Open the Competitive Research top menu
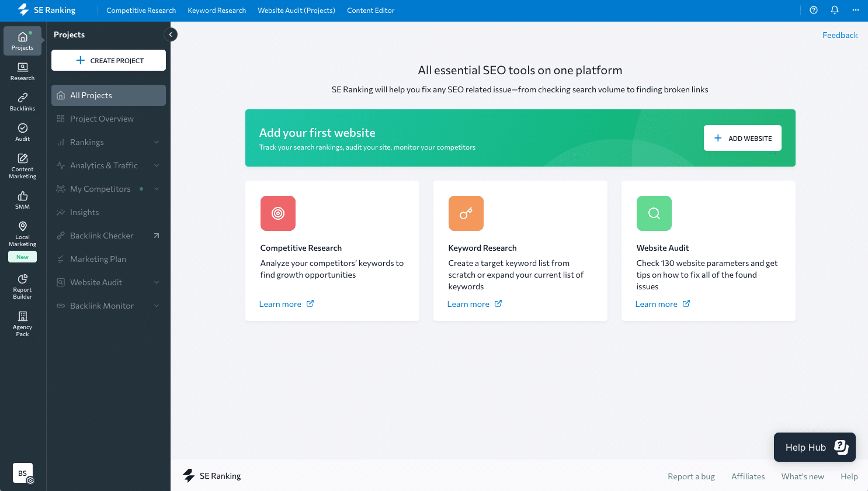Screen dimensions: 868x491 [141, 11]
